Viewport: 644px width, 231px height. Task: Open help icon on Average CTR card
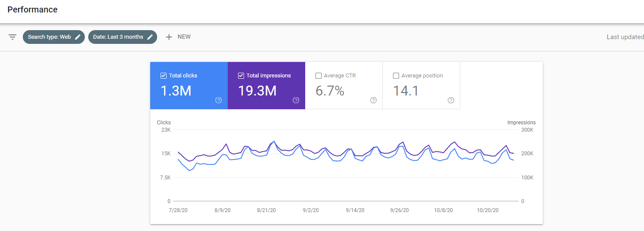point(373,100)
